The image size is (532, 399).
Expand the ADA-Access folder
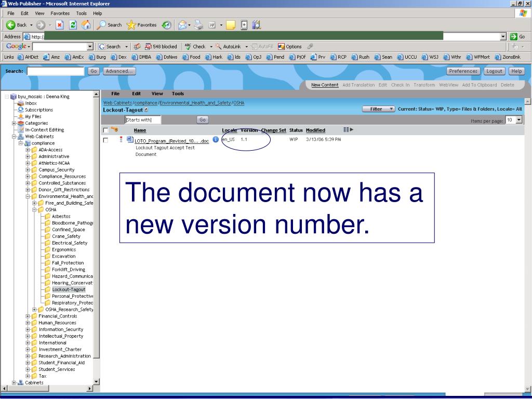tap(28, 150)
